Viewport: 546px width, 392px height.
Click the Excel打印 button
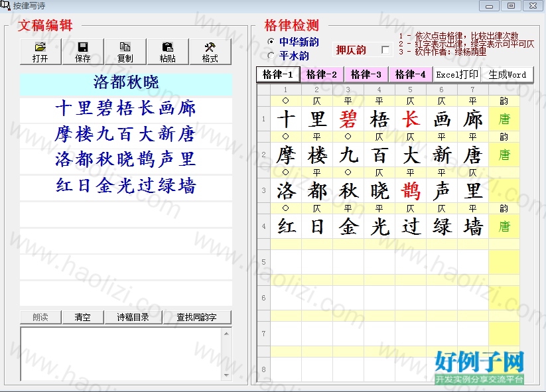[457, 74]
